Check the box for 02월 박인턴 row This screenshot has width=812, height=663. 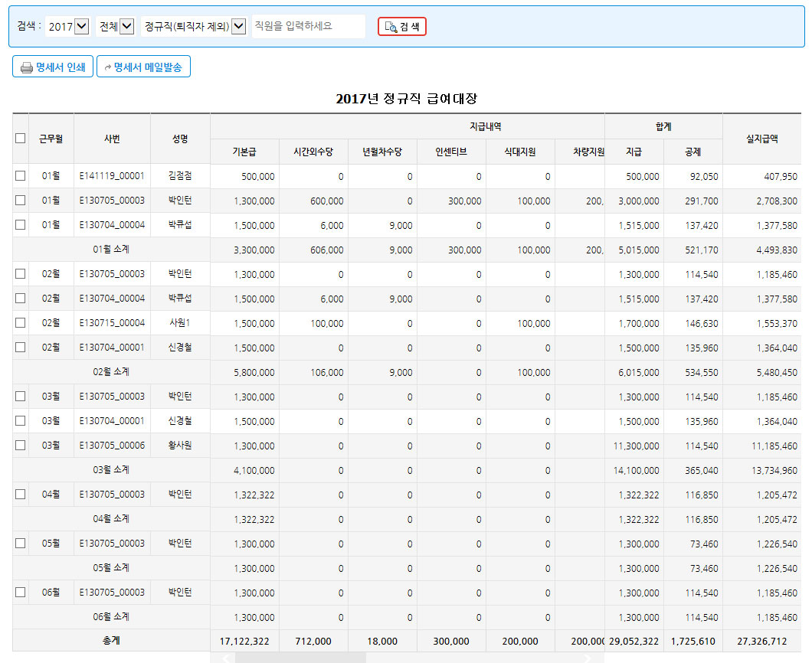[20, 274]
